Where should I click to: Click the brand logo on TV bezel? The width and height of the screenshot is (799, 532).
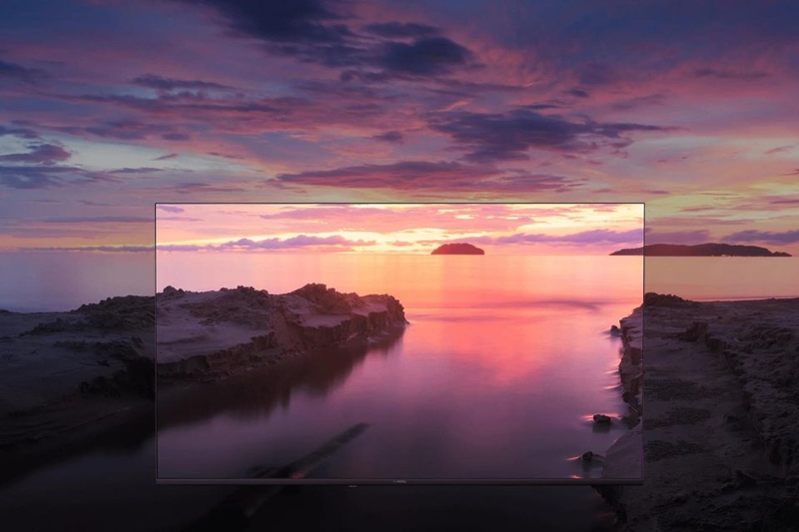(400, 481)
